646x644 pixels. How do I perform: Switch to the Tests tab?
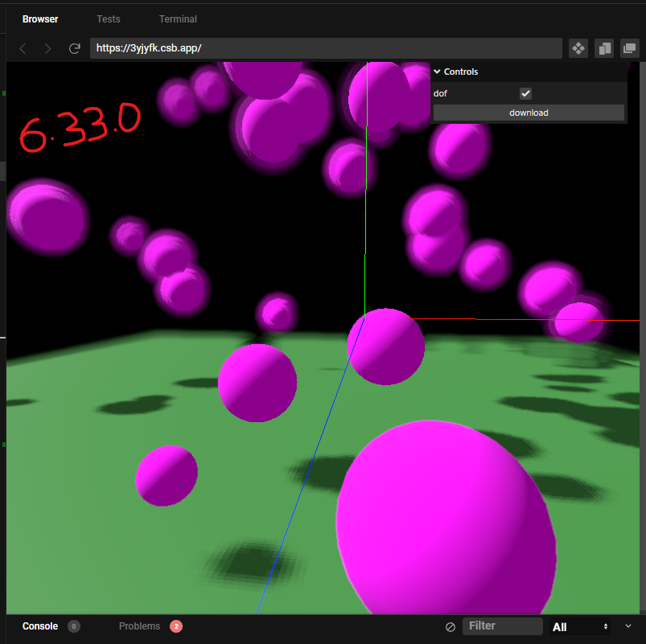point(108,18)
